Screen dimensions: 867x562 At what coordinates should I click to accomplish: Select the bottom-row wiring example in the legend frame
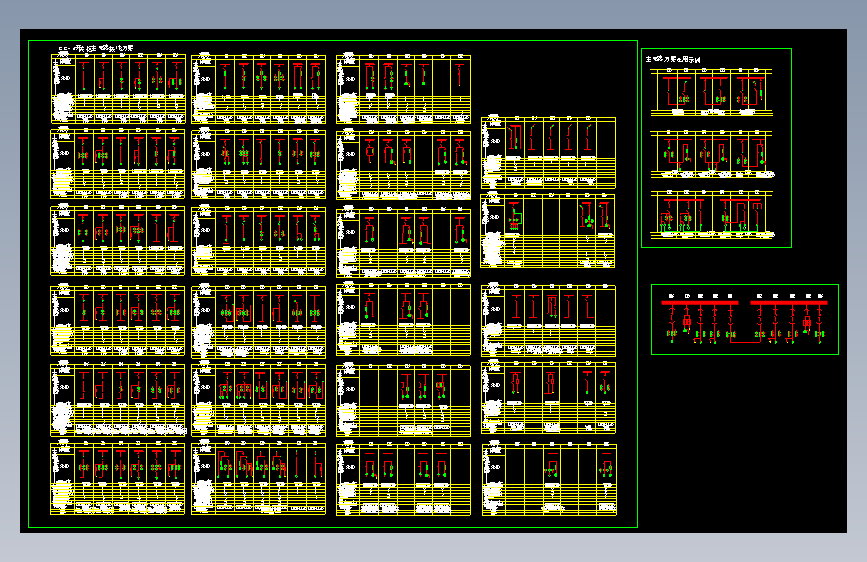point(712,215)
